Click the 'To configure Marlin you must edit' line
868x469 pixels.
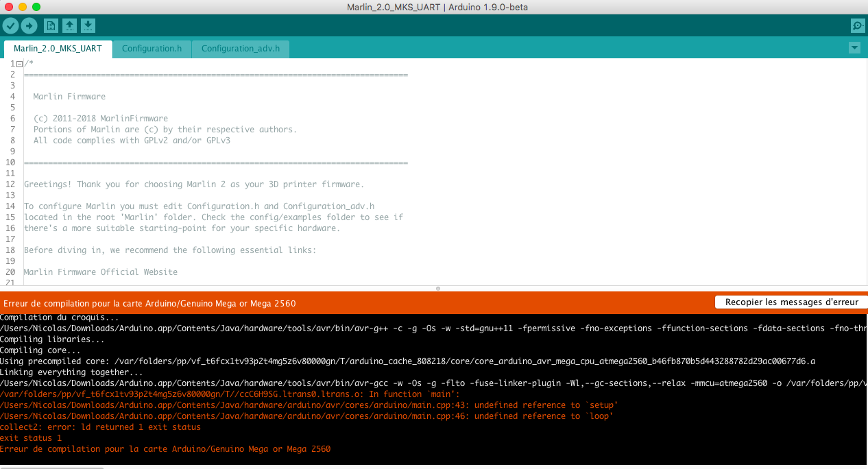(x=200, y=206)
